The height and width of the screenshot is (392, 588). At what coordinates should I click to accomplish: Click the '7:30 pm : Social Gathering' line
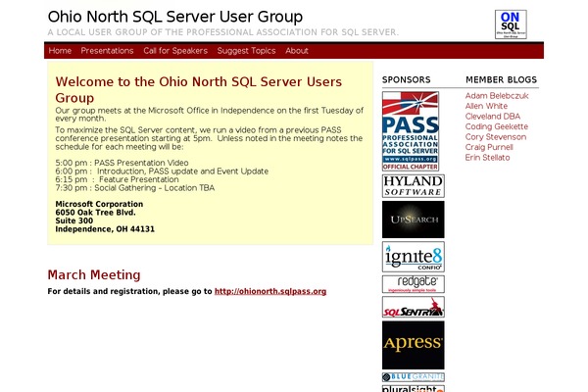click(x=135, y=187)
